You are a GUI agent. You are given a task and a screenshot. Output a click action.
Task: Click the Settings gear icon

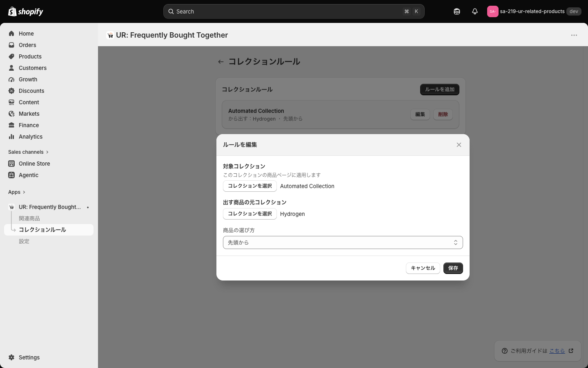click(11, 357)
